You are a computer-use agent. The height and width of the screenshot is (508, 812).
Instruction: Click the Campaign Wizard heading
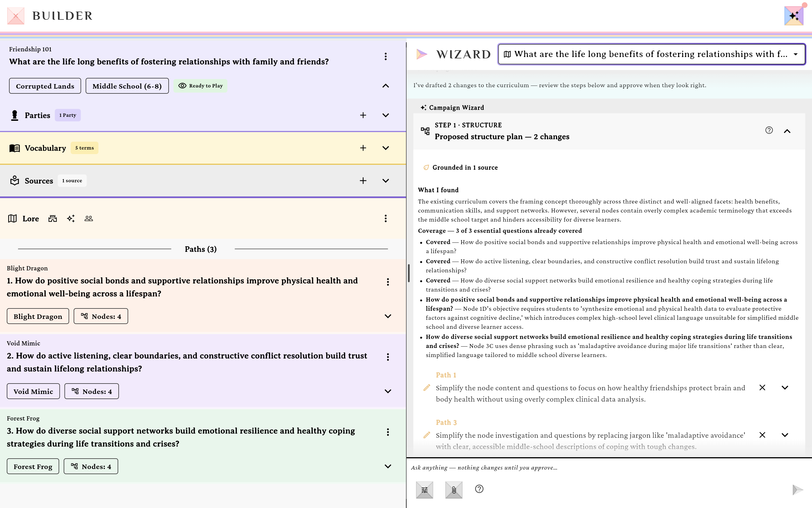[x=456, y=108]
